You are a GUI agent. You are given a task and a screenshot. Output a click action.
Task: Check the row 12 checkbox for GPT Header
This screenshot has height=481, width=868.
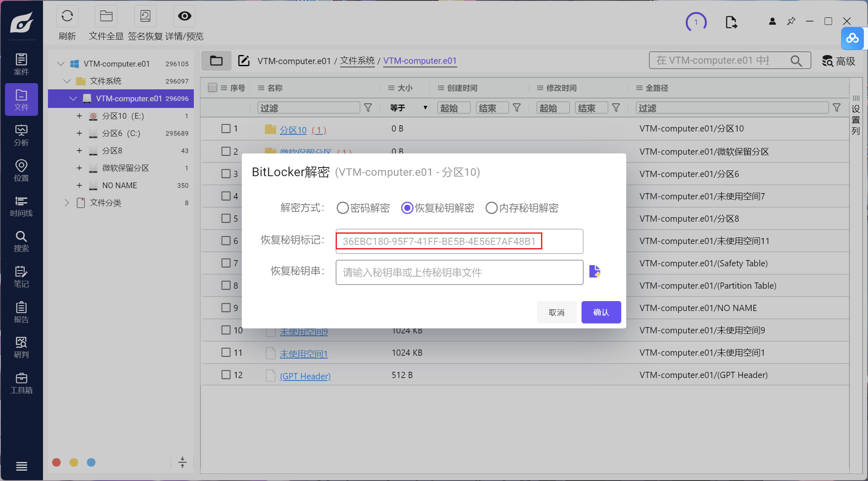(226, 375)
